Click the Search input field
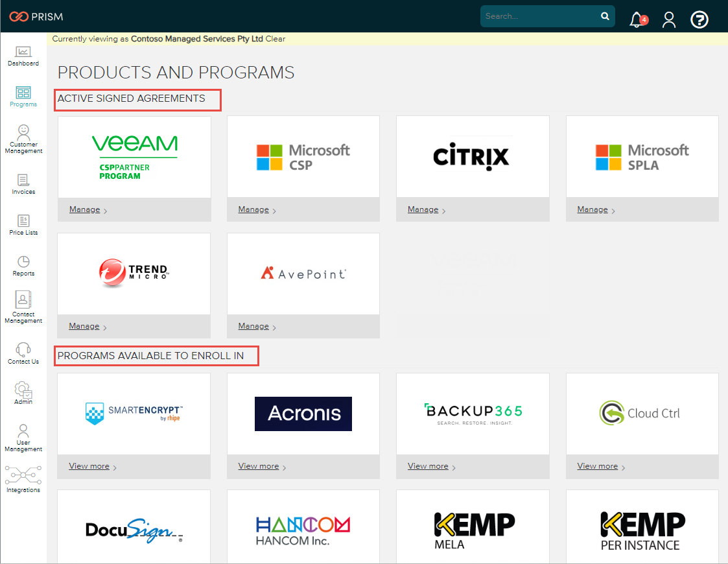 tap(539, 16)
